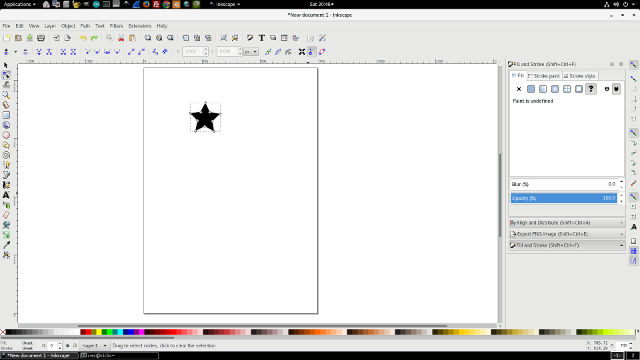Open the node insert options arrow

click(x=16, y=52)
